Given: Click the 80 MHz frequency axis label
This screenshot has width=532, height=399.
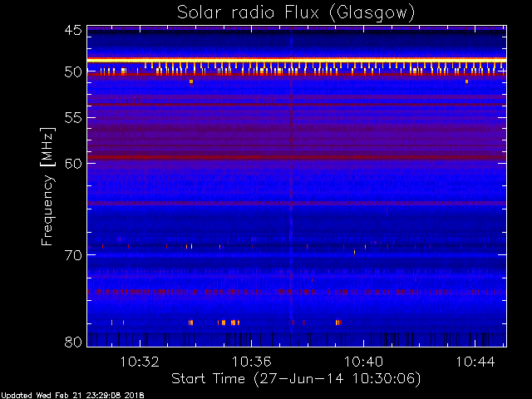Looking at the screenshot, I should pos(73,342).
